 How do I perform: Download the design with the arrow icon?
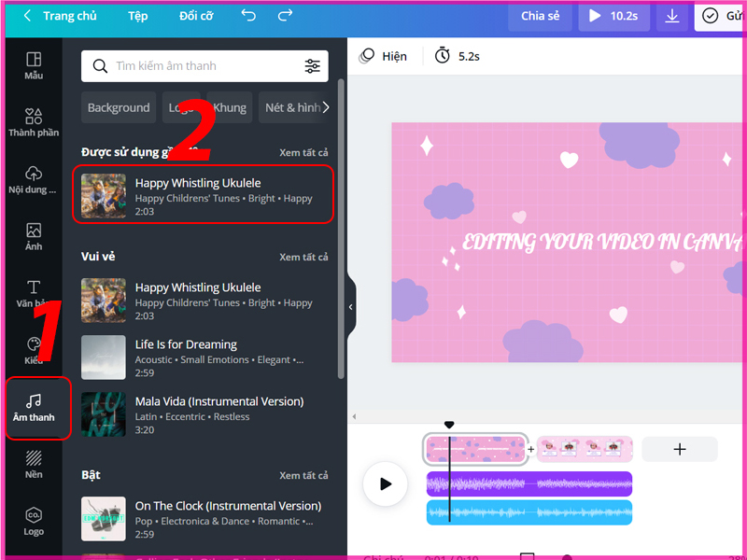tap(671, 16)
